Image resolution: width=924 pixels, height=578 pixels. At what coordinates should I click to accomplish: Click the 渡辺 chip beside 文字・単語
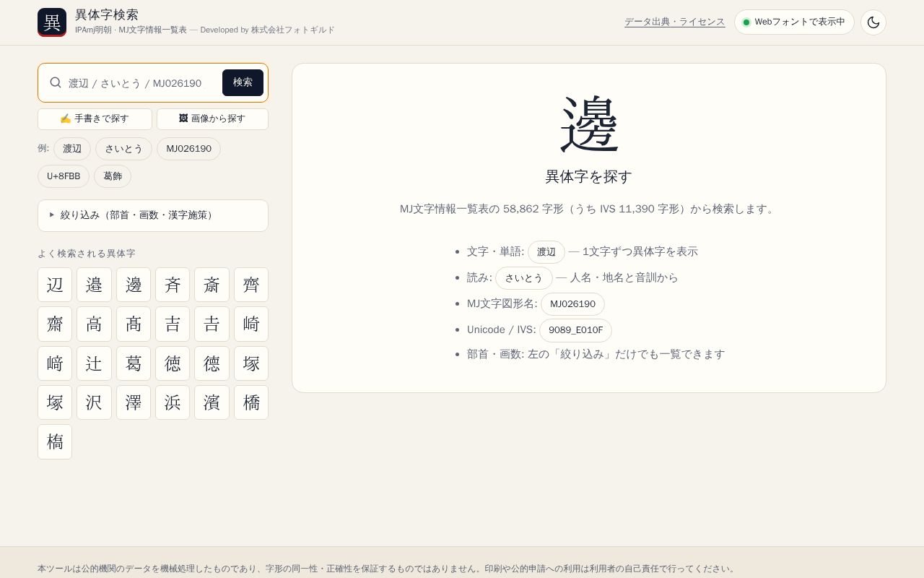point(546,252)
